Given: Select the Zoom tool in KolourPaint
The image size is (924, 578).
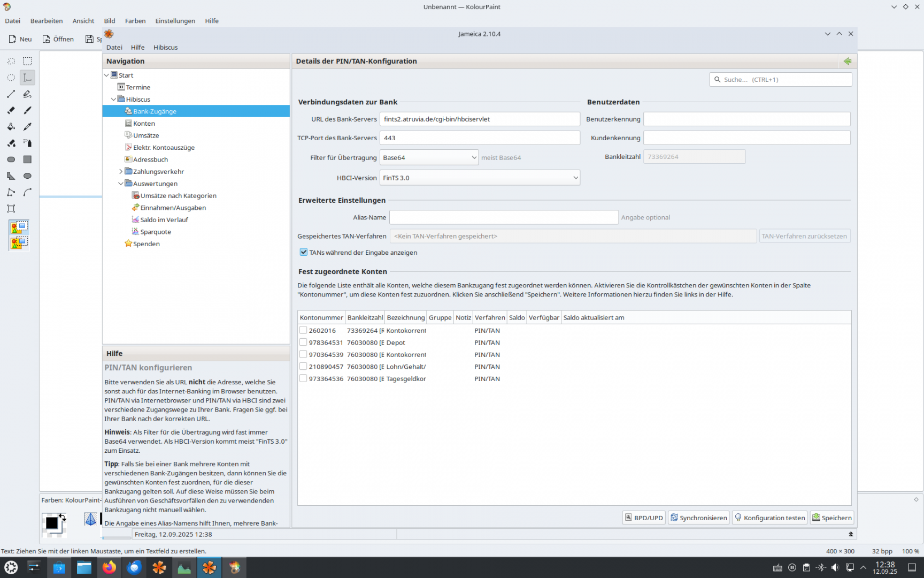Looking at the screenshot, I should 11,209.
